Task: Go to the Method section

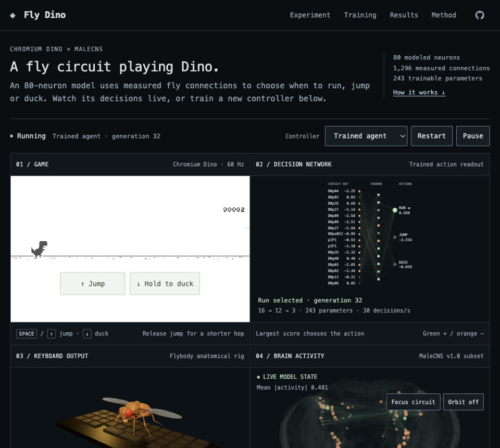Action: [x=444, y=15]
